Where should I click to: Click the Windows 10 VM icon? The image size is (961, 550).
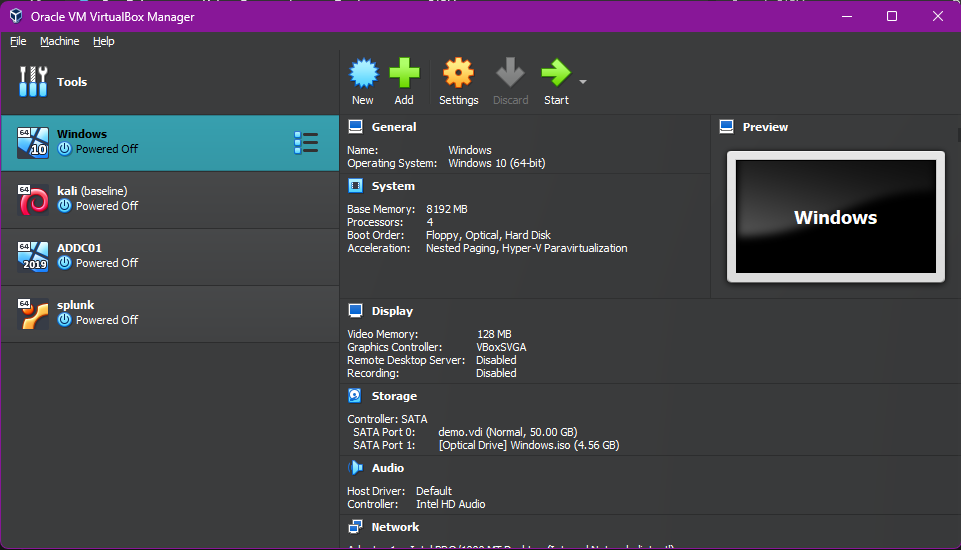(x=32, y=143)
